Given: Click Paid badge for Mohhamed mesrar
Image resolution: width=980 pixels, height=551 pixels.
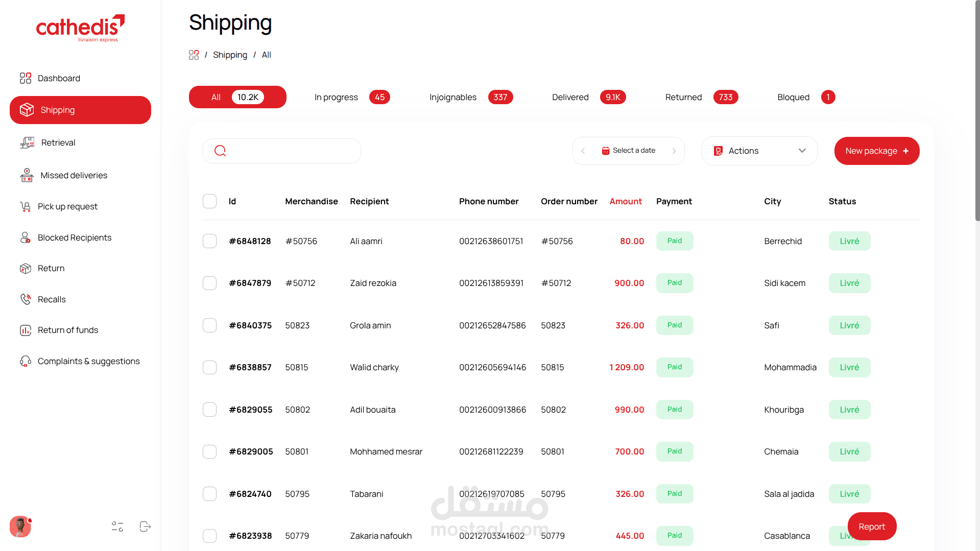Looking at the screenshot, I should [675, 451].
